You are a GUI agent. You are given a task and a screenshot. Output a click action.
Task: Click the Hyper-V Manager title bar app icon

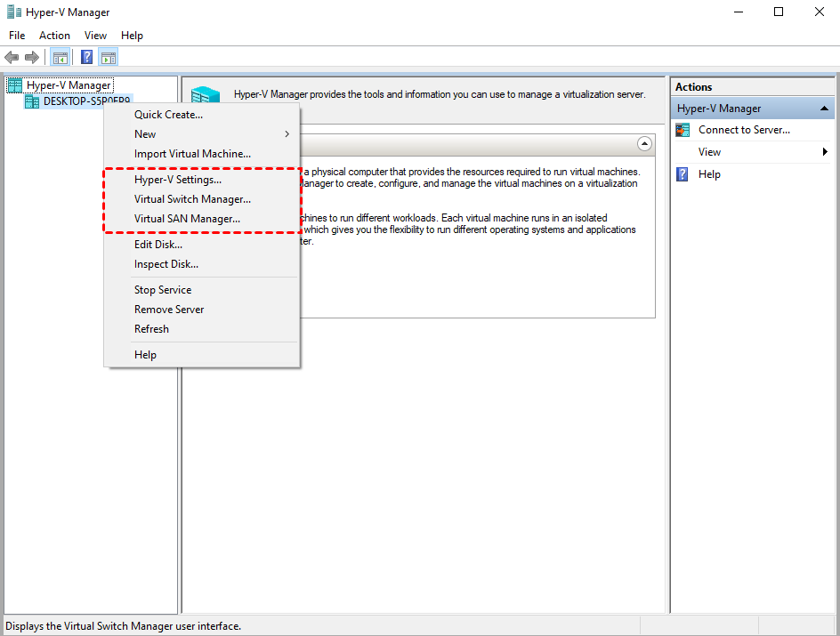tap(14, 12)
